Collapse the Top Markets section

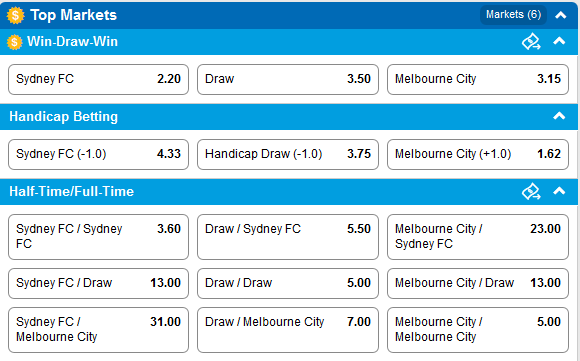click(x=561, y=15)
